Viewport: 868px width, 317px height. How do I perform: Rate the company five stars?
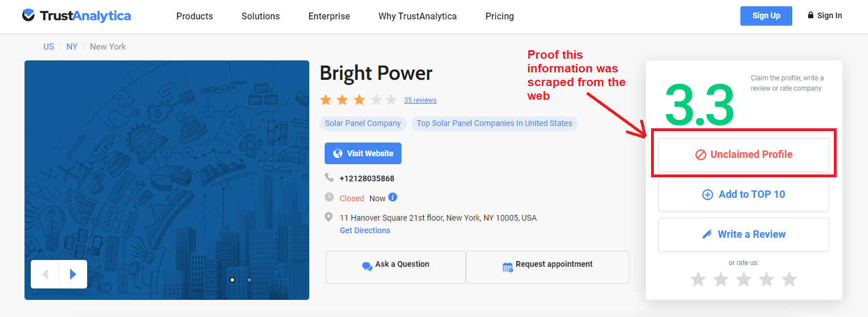click(789, 279)
